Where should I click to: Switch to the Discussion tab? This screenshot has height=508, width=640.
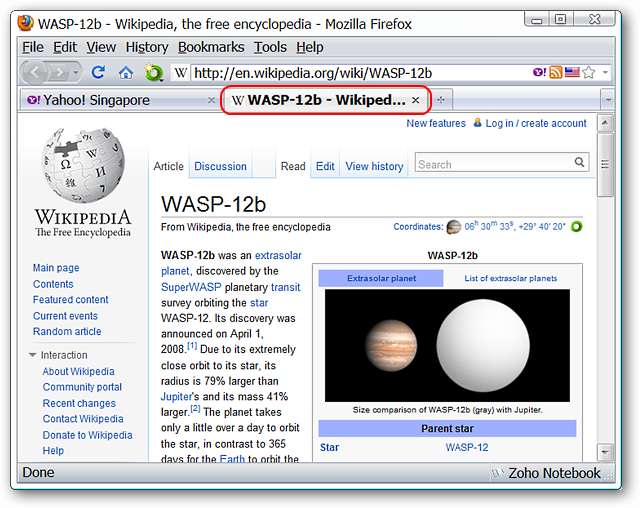click(x=220, y=166)
